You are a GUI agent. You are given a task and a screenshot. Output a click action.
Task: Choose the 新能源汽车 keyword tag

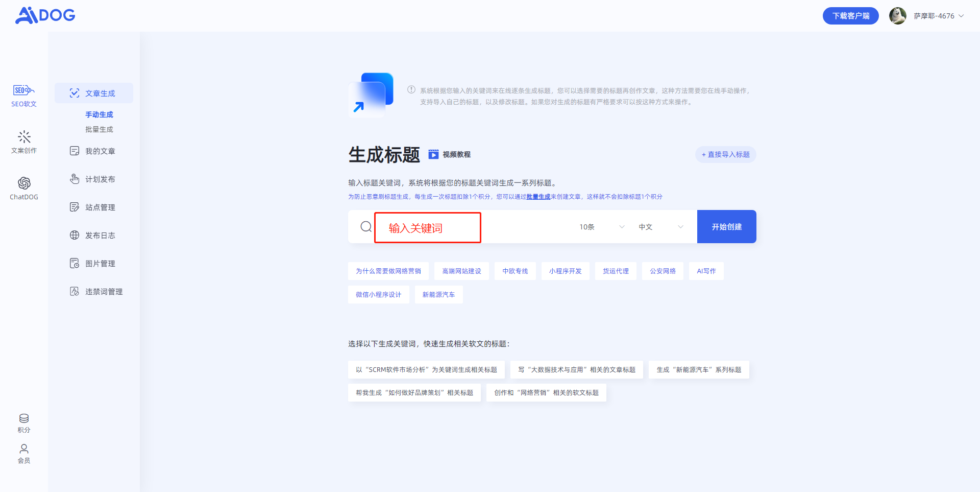[x=438, y=295]
